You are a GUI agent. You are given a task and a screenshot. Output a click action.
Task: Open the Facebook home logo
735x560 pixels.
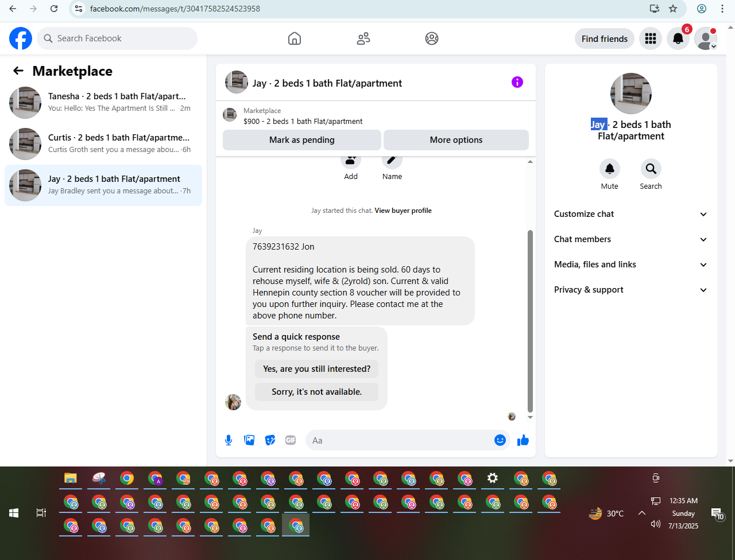pos(21,38)
